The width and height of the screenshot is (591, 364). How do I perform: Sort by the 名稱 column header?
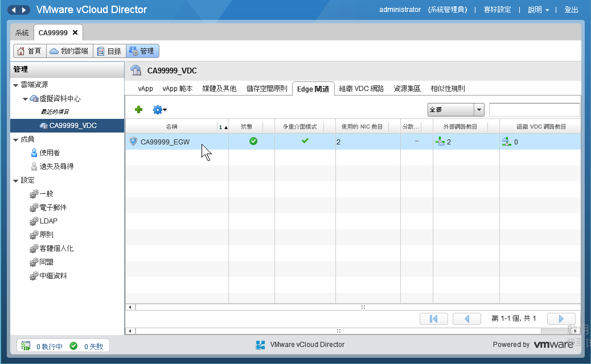pyautogui.click(x=171, y=126)
